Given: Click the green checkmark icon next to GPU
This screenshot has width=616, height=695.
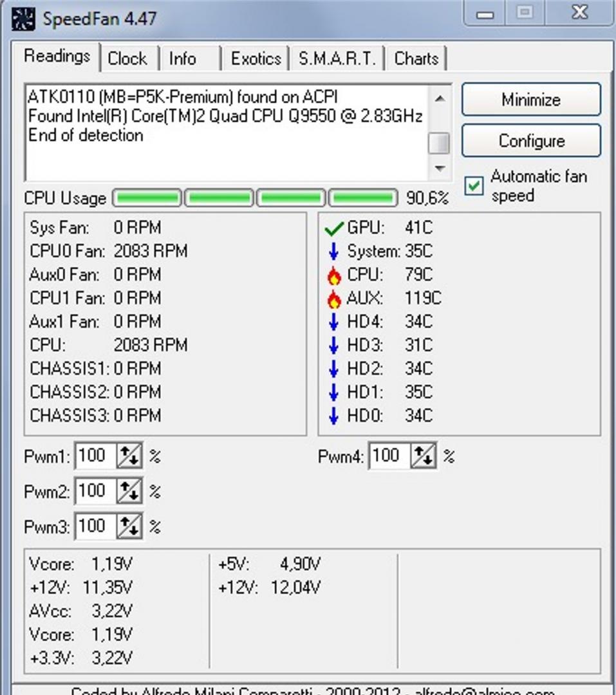Looking at the screenshot, I should tap(334, 228).
